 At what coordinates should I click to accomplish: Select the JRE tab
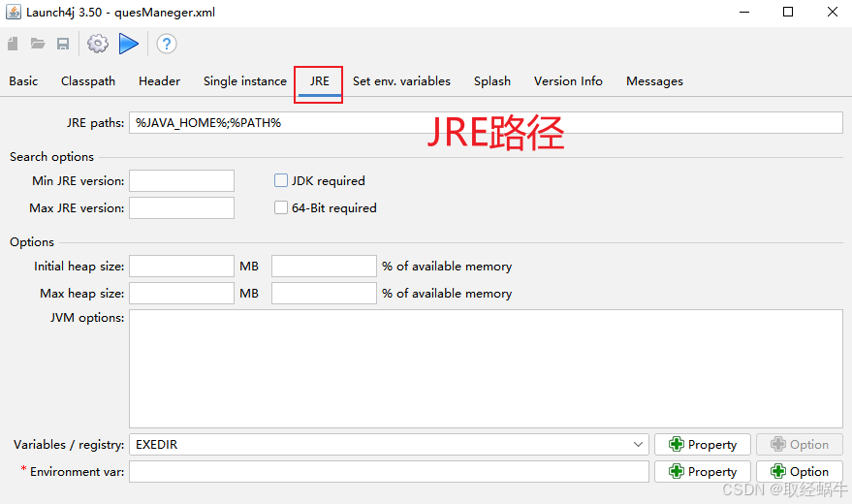tap(320, 81)
